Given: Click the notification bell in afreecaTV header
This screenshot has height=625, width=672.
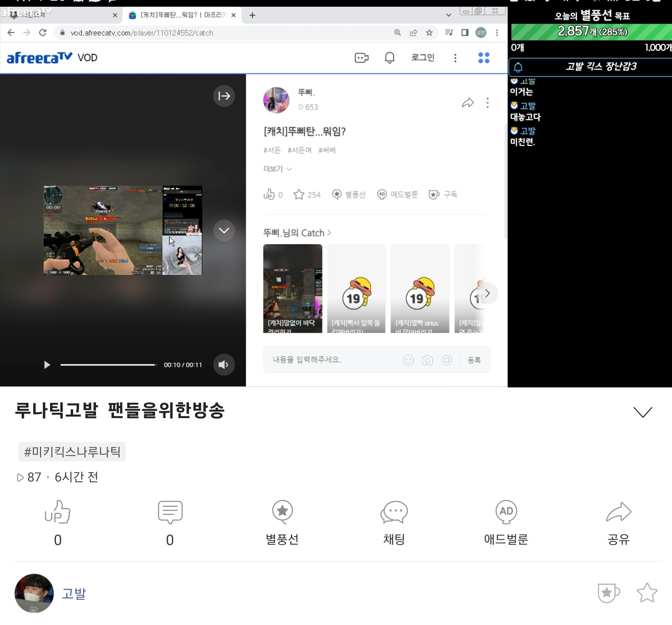Looking at the screenshot, I should pyautogui.click(x=390, y=58).
